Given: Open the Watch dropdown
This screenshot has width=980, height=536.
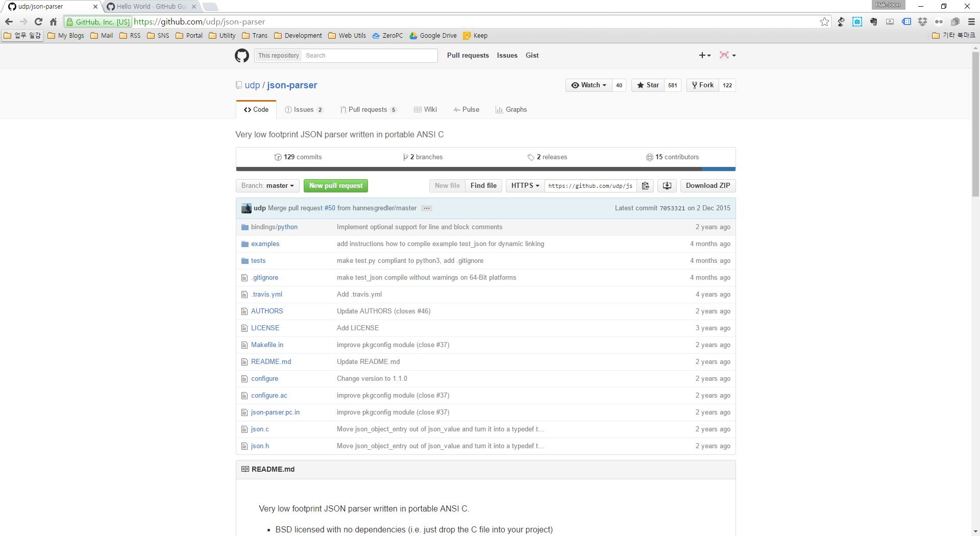Looking at the screenshot, I should pyautogui.click(x=589, y=85).
